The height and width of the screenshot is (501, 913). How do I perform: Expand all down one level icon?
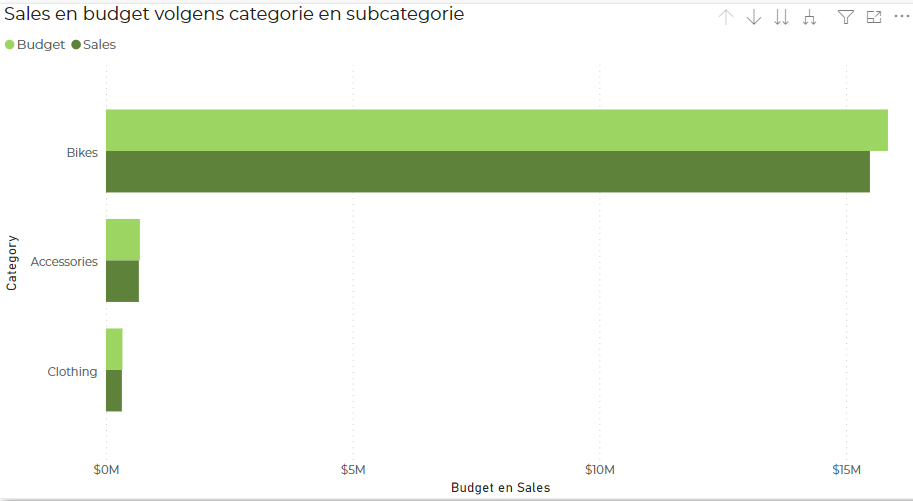click(809, 17)
